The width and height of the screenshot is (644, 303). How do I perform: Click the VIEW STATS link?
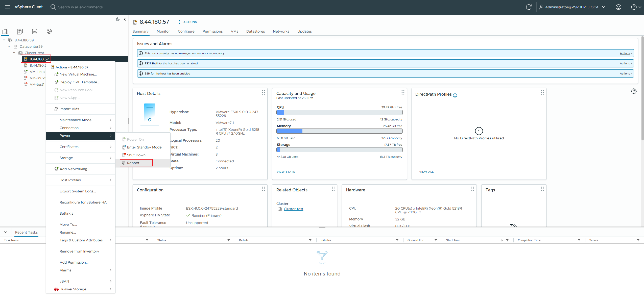click(x=286, y=172)
